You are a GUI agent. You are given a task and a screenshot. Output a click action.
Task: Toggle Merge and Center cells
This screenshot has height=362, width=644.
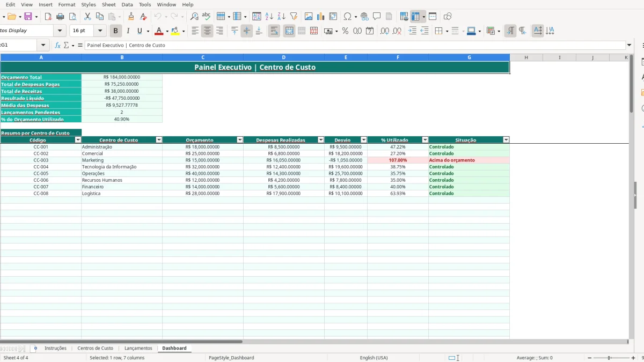[289, 31]
